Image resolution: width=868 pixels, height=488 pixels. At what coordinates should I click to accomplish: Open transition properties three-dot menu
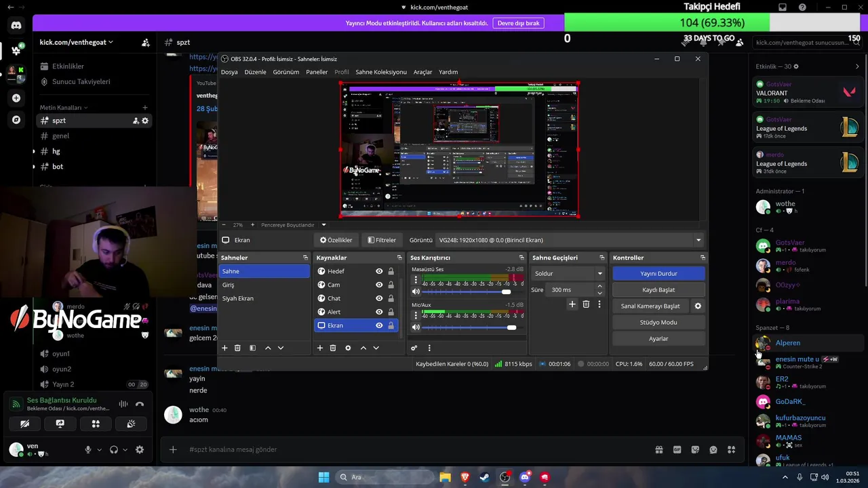(x=599, y=304)
